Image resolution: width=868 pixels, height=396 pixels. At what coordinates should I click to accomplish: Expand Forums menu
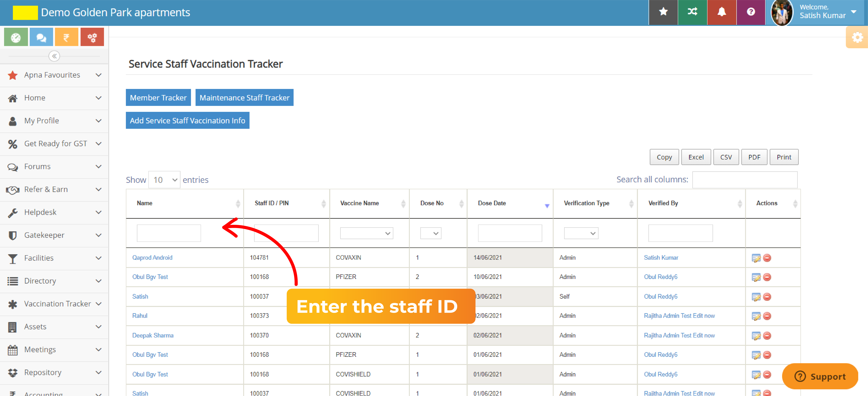pos(54,166)
